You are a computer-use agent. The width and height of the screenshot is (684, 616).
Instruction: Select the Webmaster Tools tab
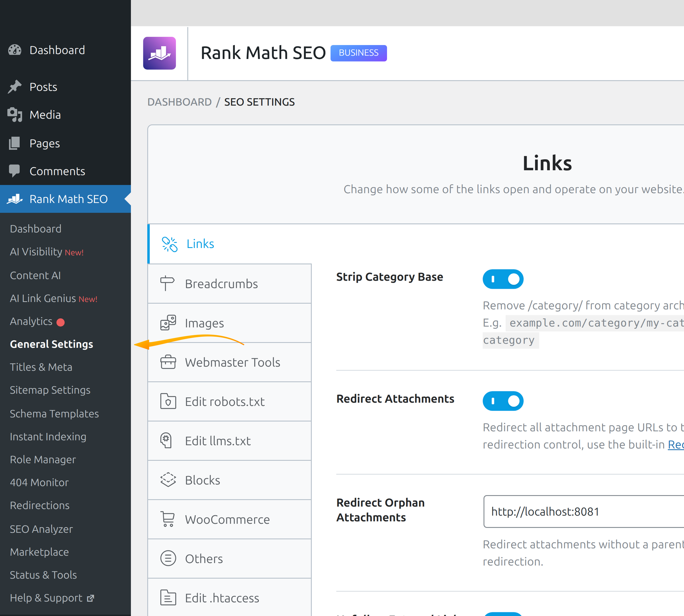point(230,362)
